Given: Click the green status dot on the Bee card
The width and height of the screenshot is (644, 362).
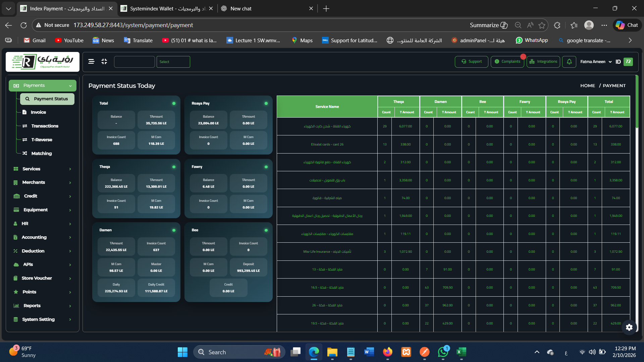Looking at the screenshot, I should [266, 230].
